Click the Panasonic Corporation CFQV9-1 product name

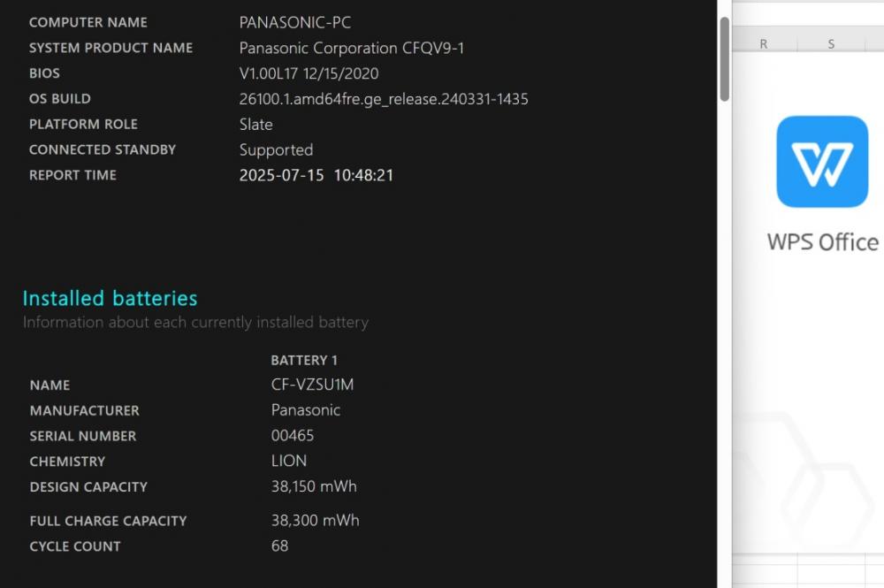point(351,49)
